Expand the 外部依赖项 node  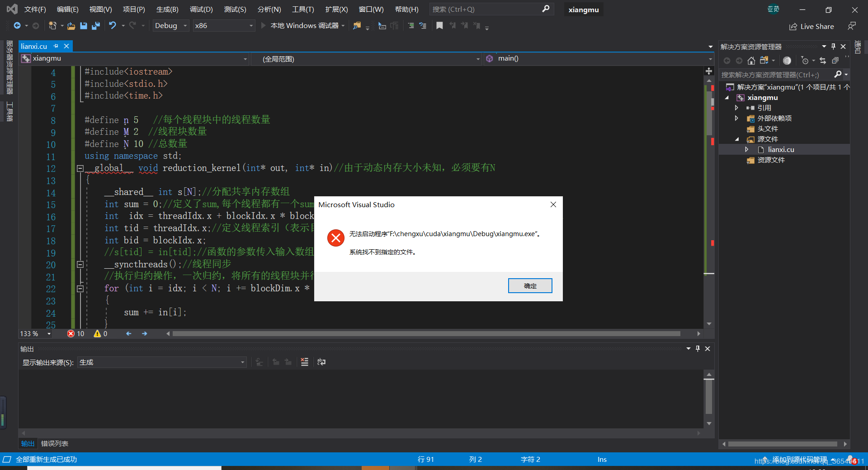coord(736,118)
